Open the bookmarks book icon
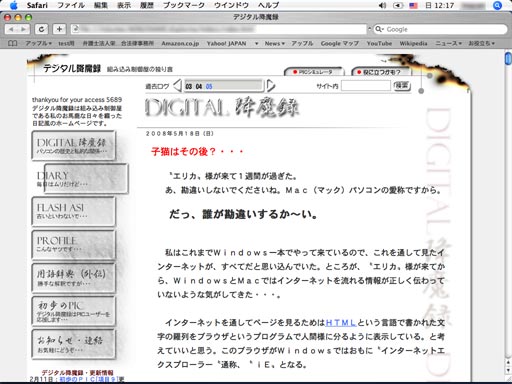512x384 pixels. pos(12,43)
